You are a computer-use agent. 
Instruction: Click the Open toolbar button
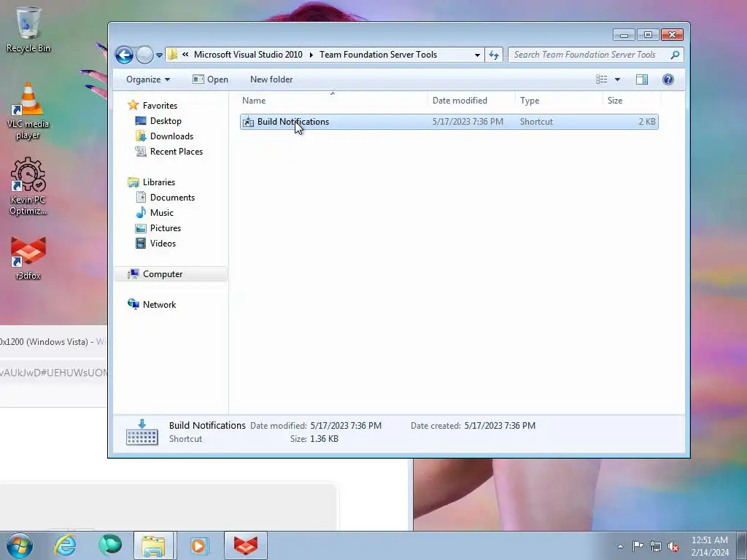[x=211, y=79]
